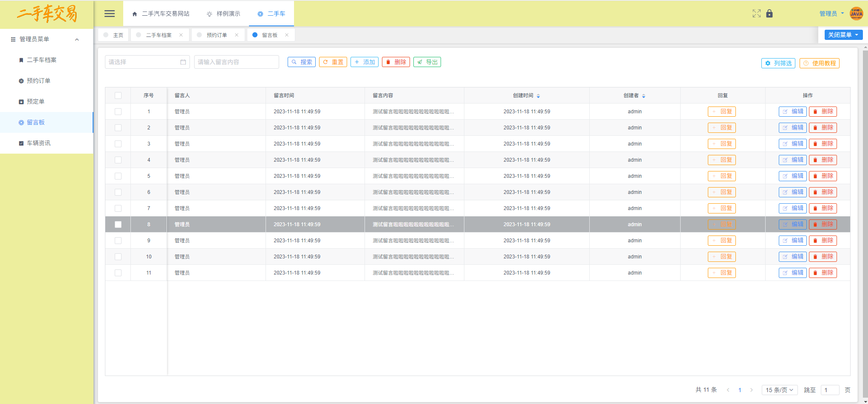Close the 留言板 tab with its X
The height and width of the screenshot is (404, 868).
click(287, 35)
